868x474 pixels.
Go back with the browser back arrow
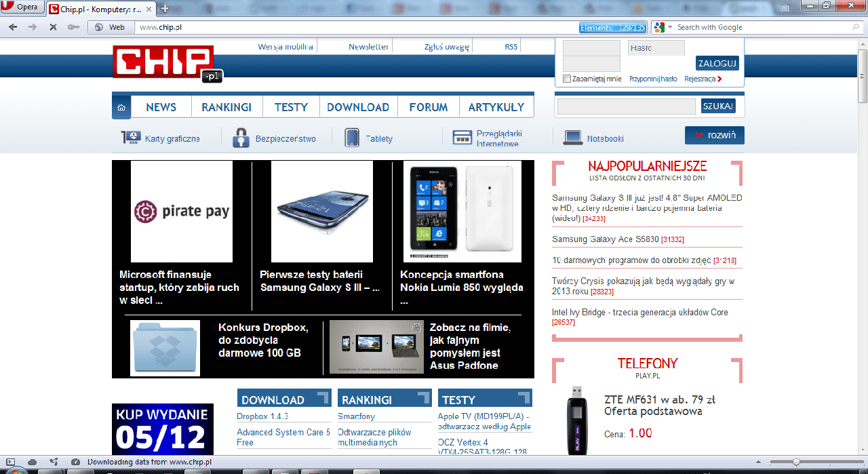pyautogui.click(x=13, y=27)
